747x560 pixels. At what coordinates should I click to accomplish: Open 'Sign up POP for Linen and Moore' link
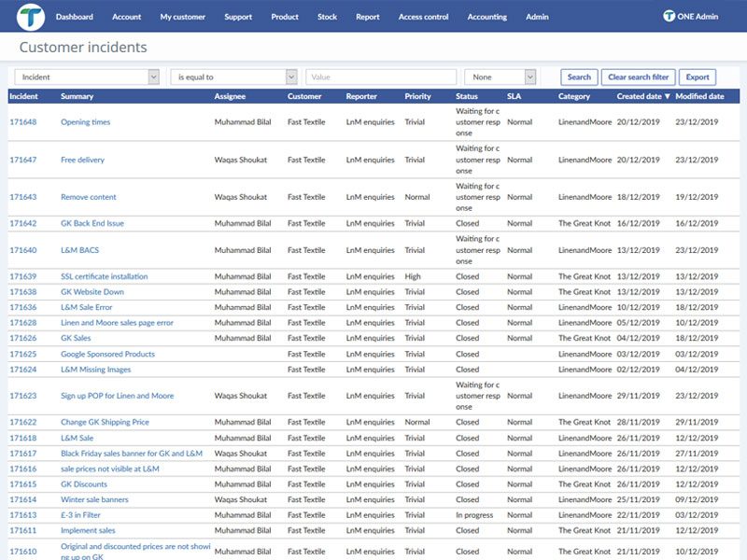tap(118, 396)
